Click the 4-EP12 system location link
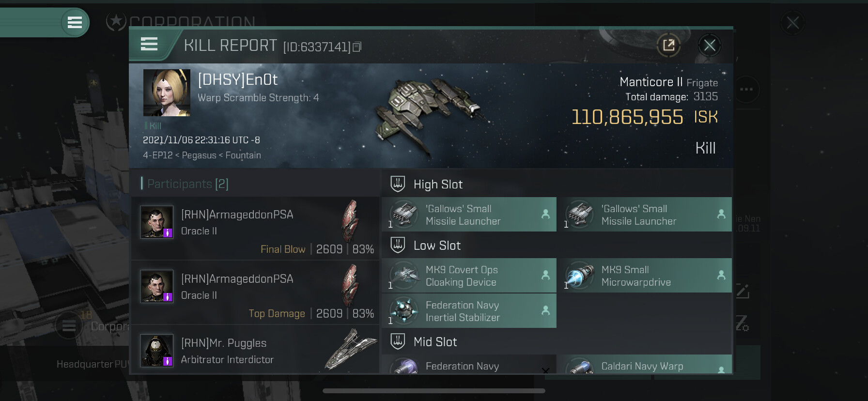The image size is (868, 401). click(x=158, y=155)
